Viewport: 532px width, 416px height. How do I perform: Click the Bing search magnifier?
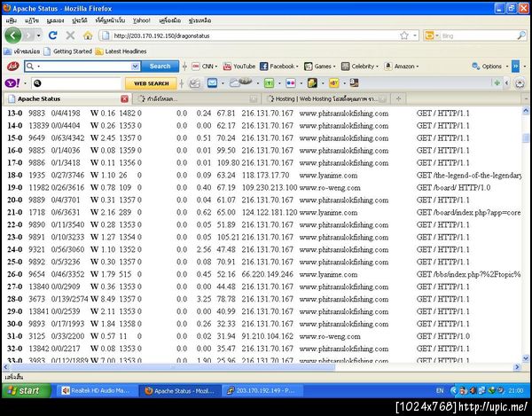pos(521,35)
